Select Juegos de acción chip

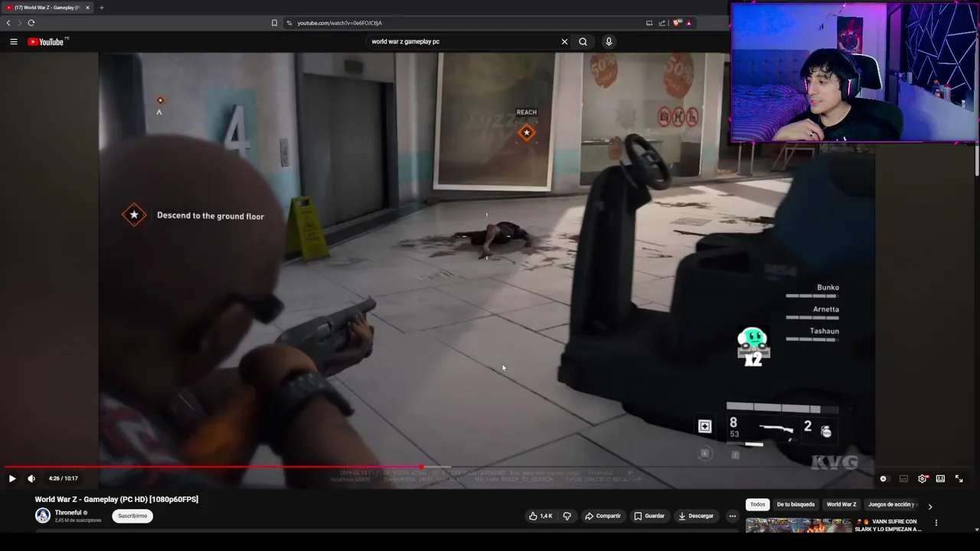pos(892,504)
